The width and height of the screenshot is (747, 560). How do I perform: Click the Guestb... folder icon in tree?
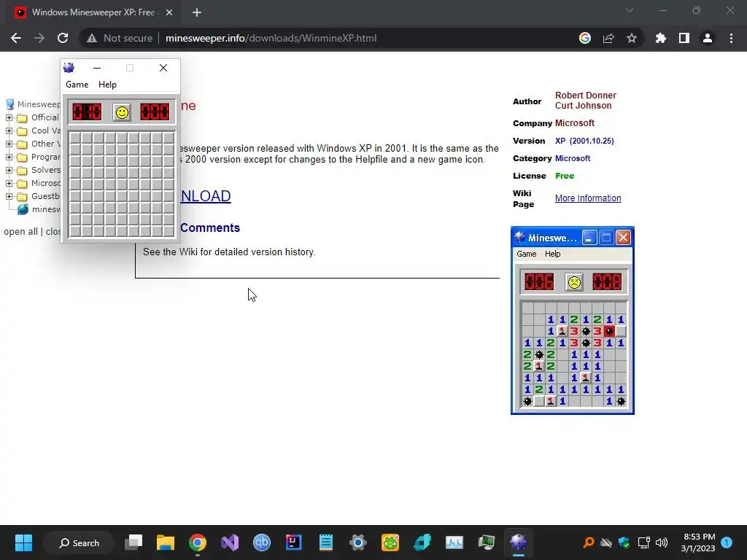pyautogui.click(x=22, y=197)
